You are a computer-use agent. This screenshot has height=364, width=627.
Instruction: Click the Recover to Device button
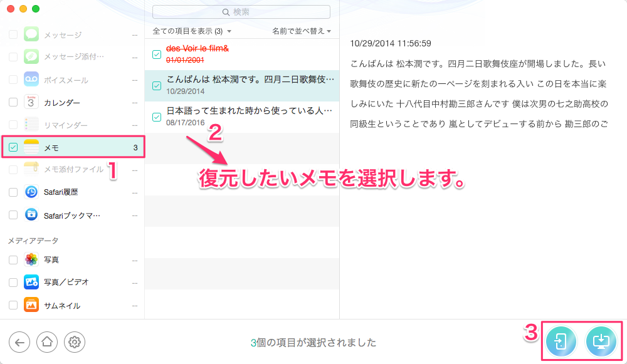click(x=561, y=341)
